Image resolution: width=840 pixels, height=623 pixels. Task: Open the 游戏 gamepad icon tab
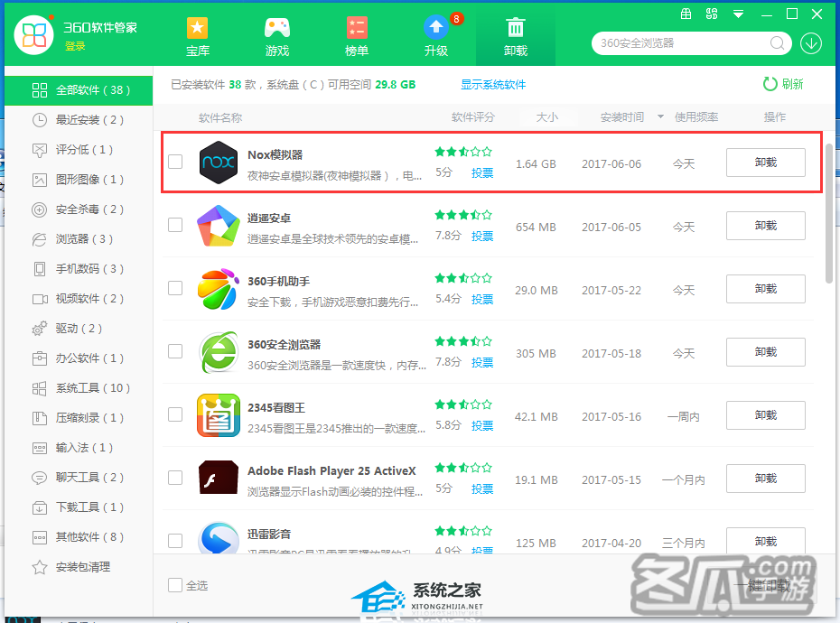277,36
